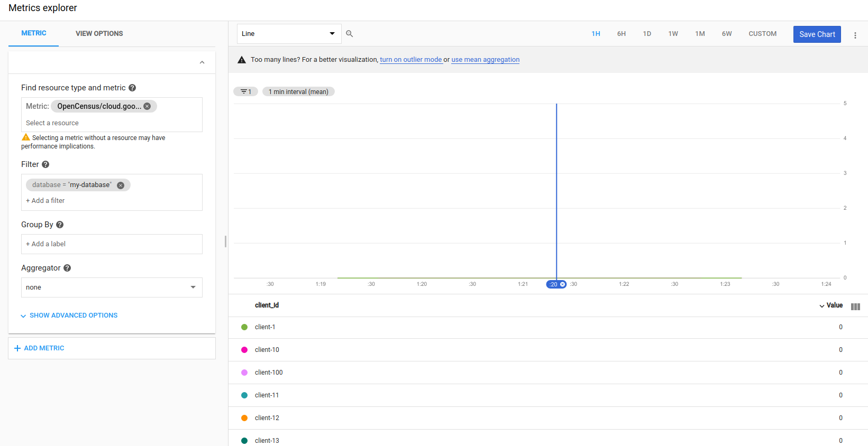Viewport: 868px width, 446px height.
Task: Click the help icon next to Filter
Action: coord(45,164)
